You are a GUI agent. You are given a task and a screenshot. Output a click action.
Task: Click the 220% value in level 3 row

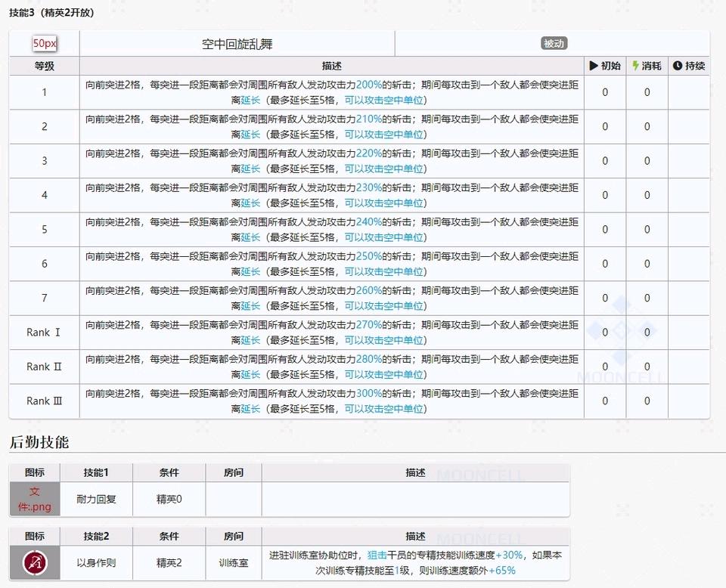(x=369, y=153)
